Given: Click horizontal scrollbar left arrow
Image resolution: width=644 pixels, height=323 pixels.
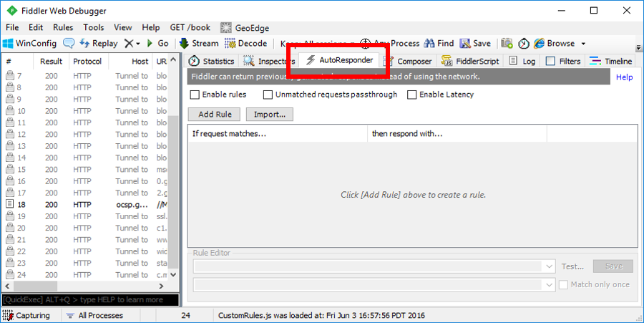Looking at the screenshot, I should [x=7, y=286].
